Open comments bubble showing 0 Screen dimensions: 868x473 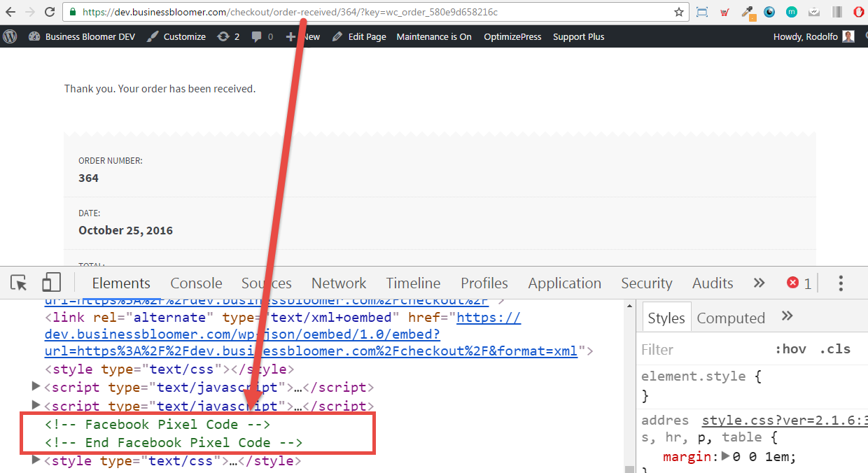coord(262,36)
